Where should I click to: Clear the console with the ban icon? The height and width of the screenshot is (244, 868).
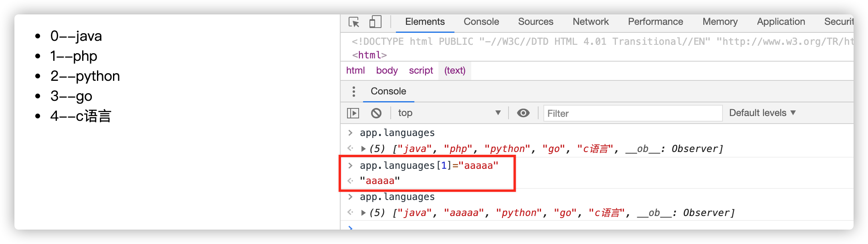click(376, 113)
